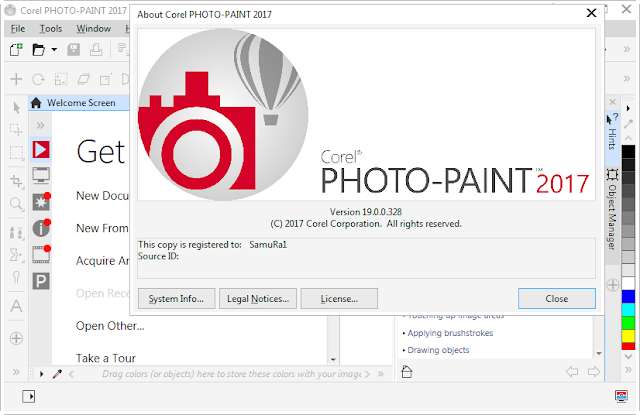Image resolution: width=640 pixels, height=415 pixels.
Task: Expand the Open dropdown arrow beside the folder icon
Action: [x=54, y=50]
